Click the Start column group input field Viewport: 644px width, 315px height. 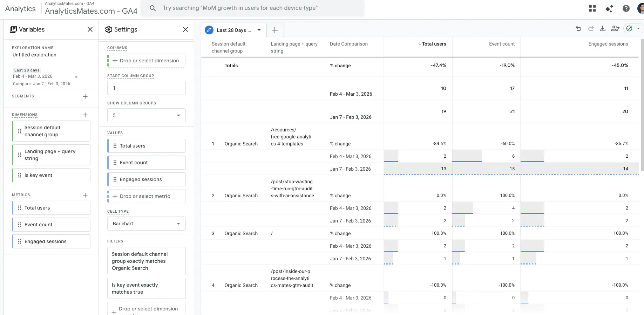coord(147,88)
